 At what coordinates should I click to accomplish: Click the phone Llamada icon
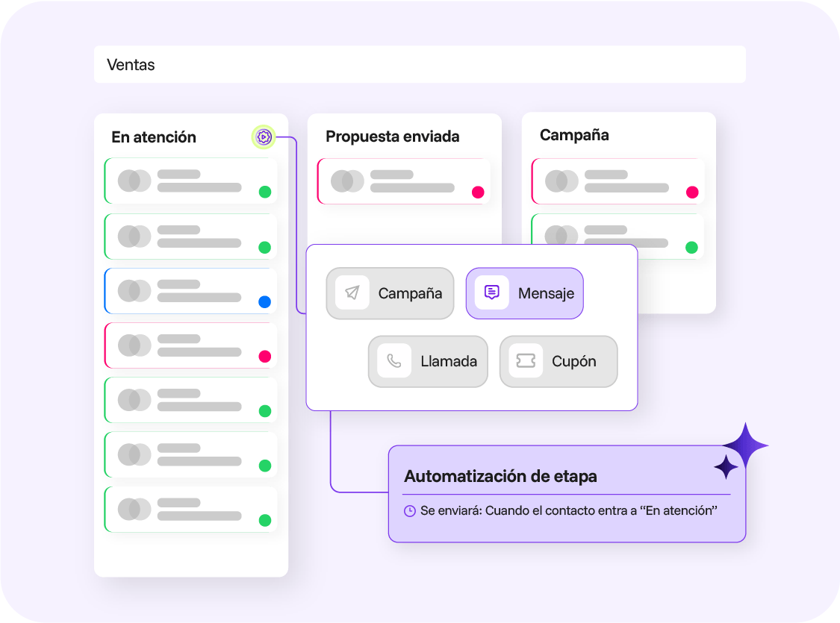click(x=393, y=361)
